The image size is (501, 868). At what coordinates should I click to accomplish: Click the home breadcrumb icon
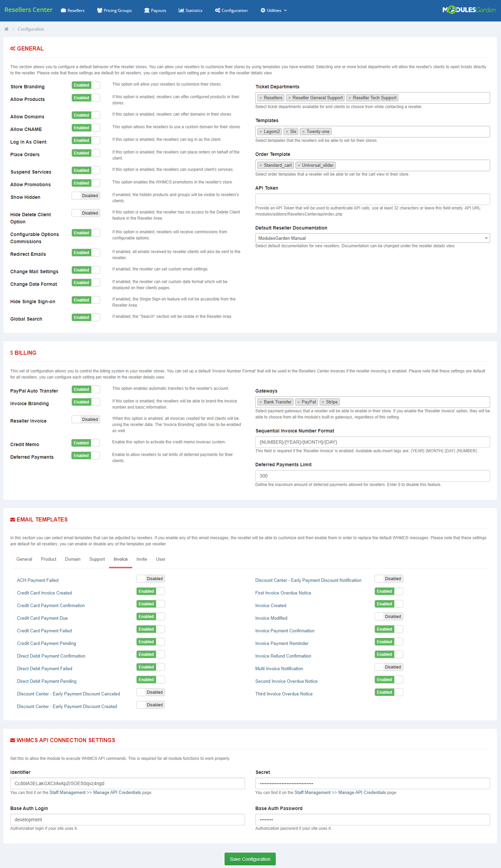(x=6, y=29)
